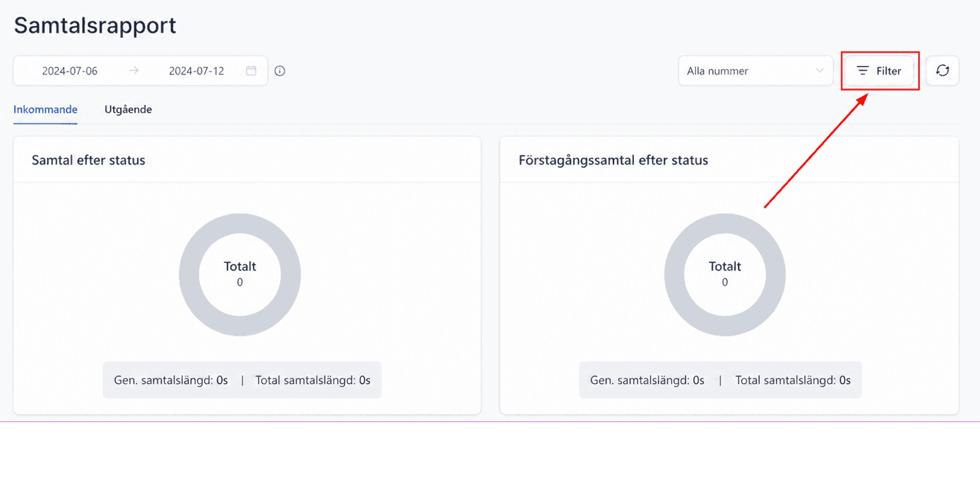This screenshot has height=488, width=980.
Task: Click Totalt in the left donut
Action: (x=240, y=267)
